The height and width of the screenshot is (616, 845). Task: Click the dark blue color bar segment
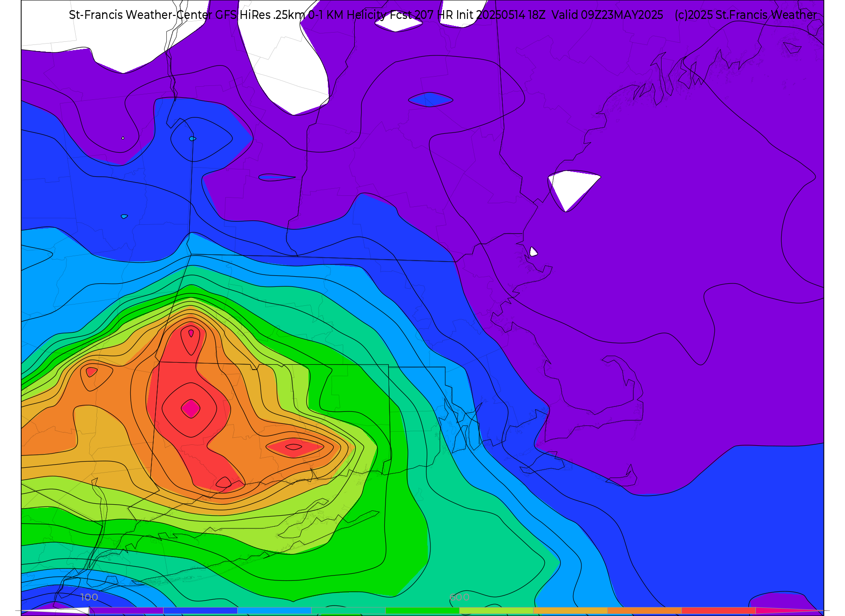pyautogui.click(x=200, y=611)
